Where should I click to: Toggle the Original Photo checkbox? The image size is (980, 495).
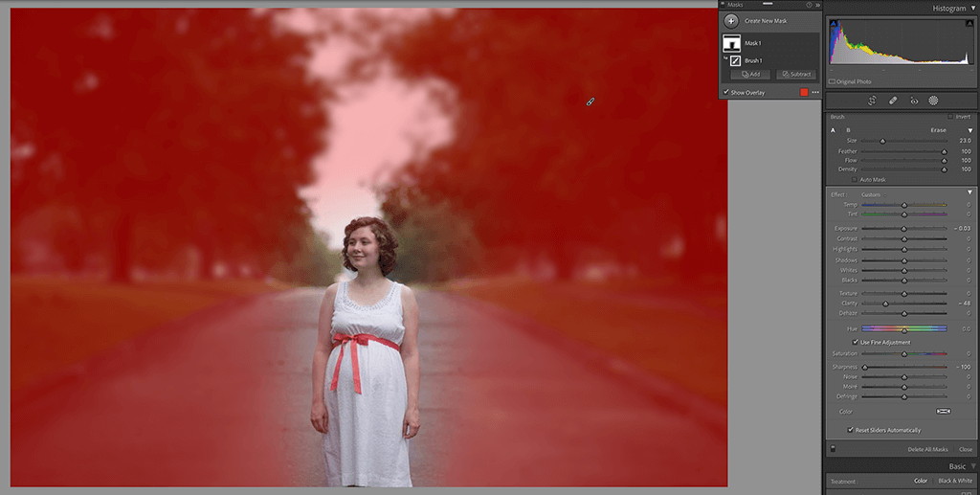click(832, 82)
